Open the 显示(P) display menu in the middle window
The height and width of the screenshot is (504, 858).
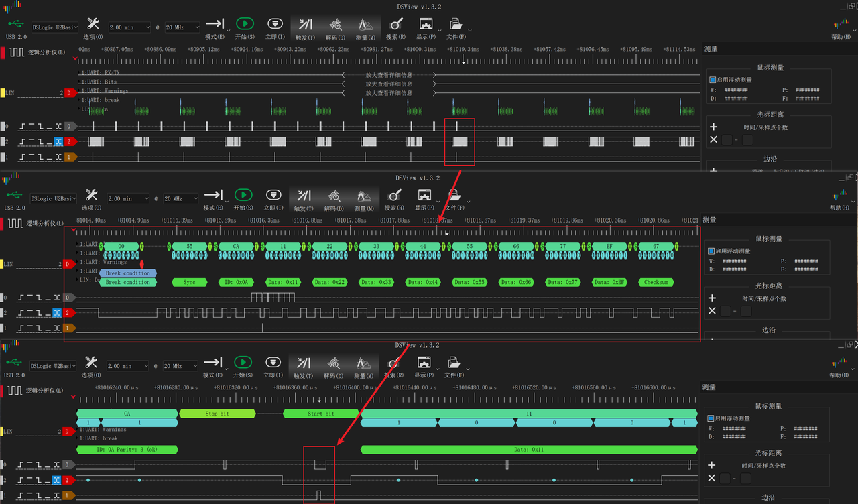point(425,196)
